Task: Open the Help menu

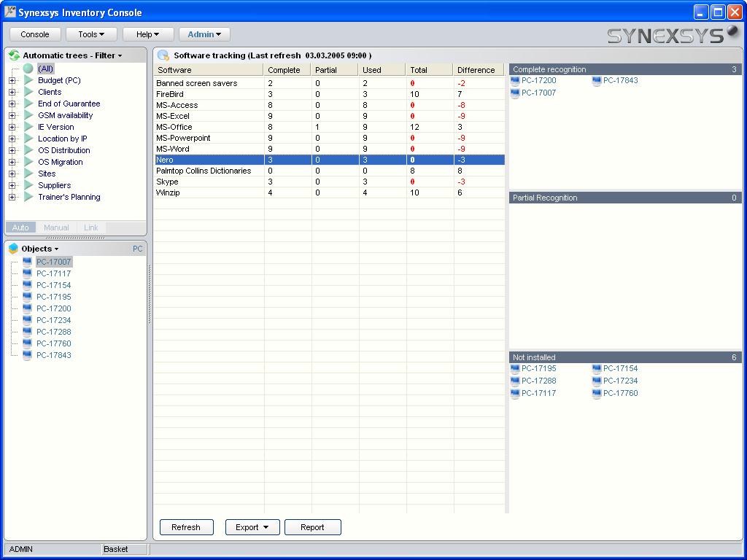Action: pyautogui.click(x=147, y=34)
